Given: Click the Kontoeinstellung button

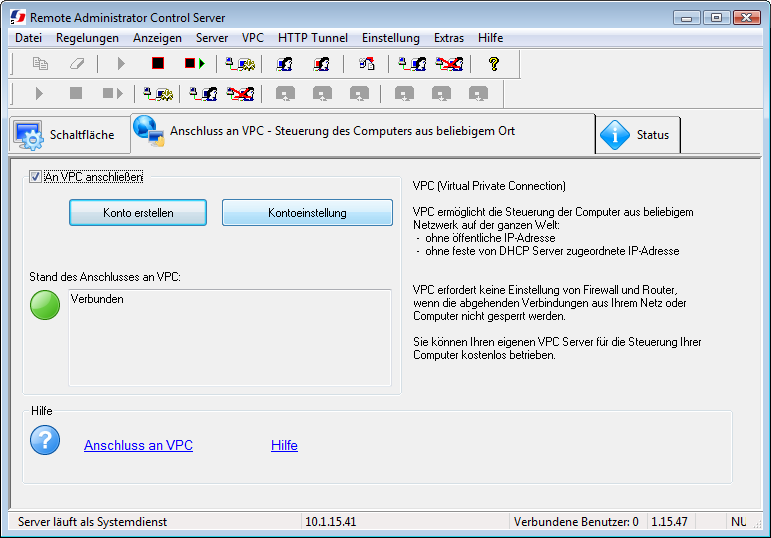Looking at the screenshot, I should pos(307,212).
